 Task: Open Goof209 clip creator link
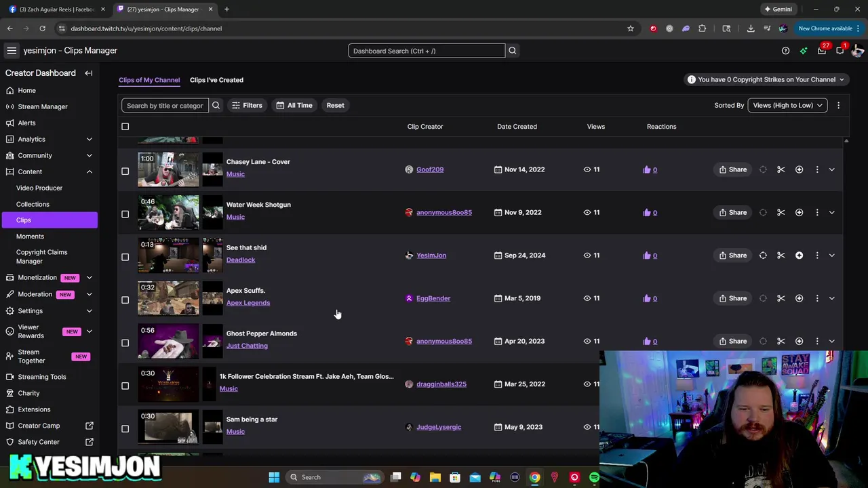tap(430, 169)
